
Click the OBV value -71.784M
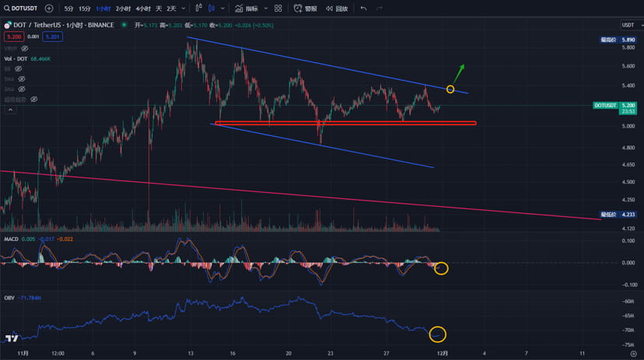coord(30,298)
